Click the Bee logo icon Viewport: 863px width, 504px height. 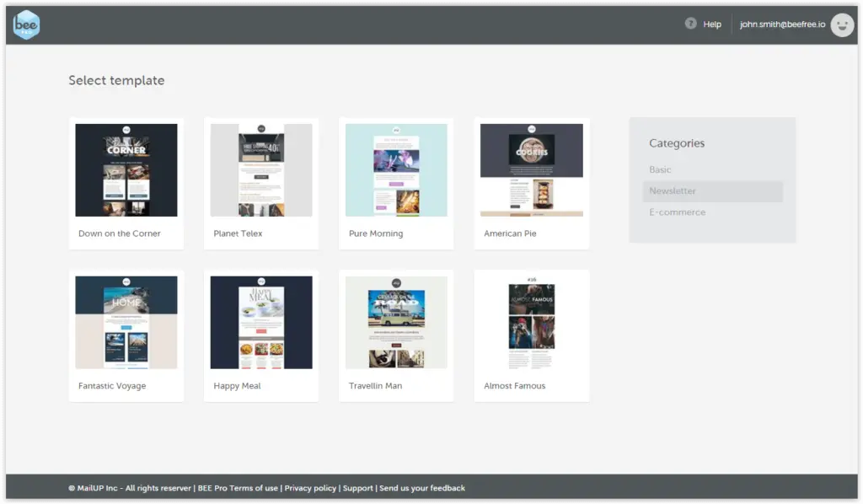click(x=26, y=24)
